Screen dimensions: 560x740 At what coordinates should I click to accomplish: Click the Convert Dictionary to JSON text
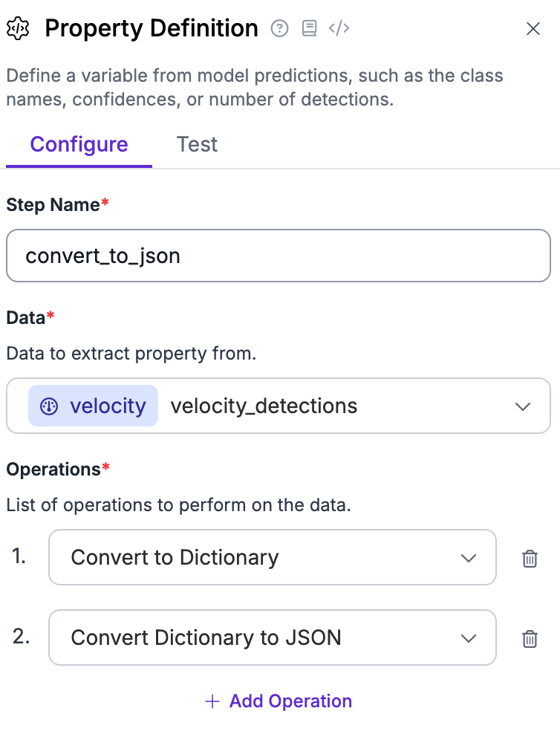(206, 637)
